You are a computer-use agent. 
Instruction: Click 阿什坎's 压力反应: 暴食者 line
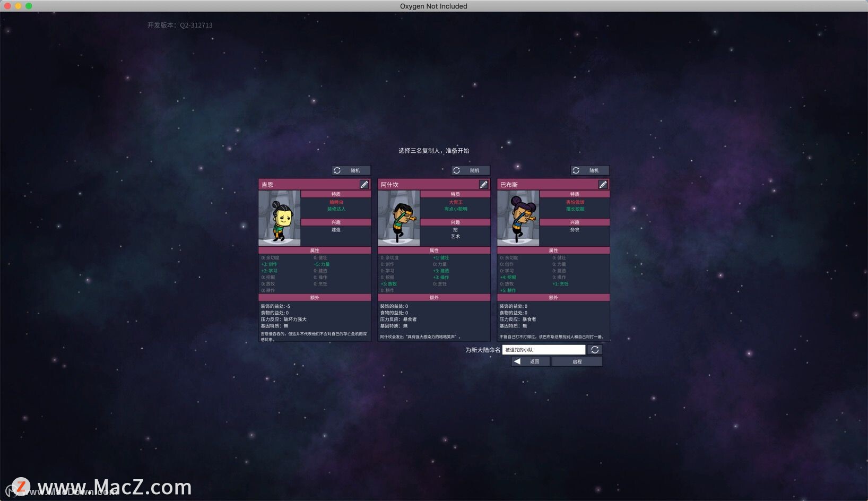398,319
